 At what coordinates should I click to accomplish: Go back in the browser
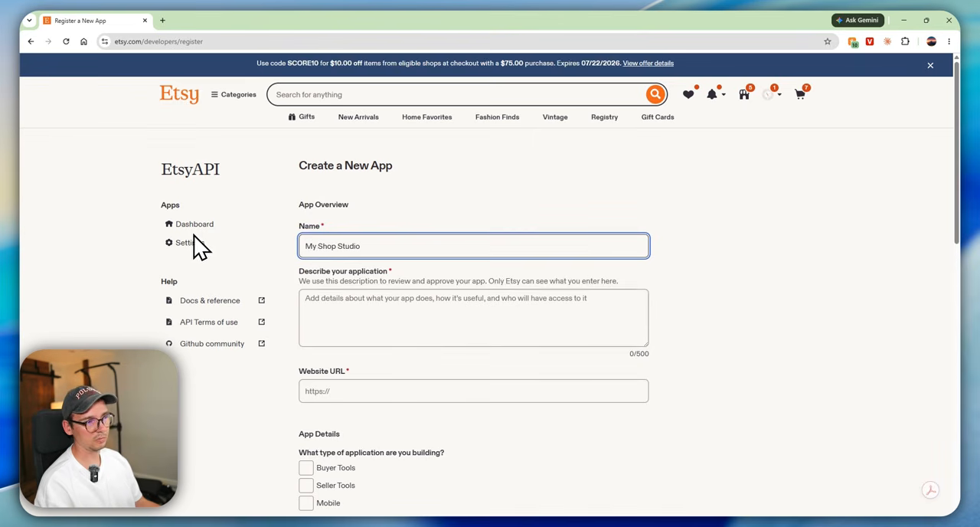click(31, 41)
